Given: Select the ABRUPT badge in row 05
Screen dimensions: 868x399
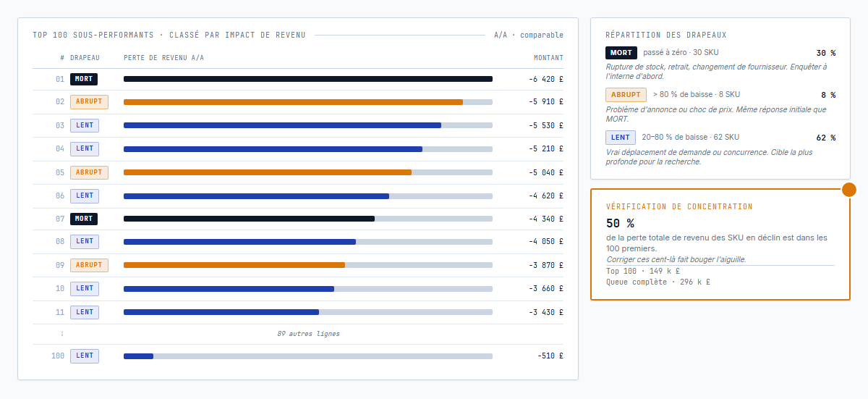Looking at the screenshot, I should pyautogui.click(x=89, y=172).
